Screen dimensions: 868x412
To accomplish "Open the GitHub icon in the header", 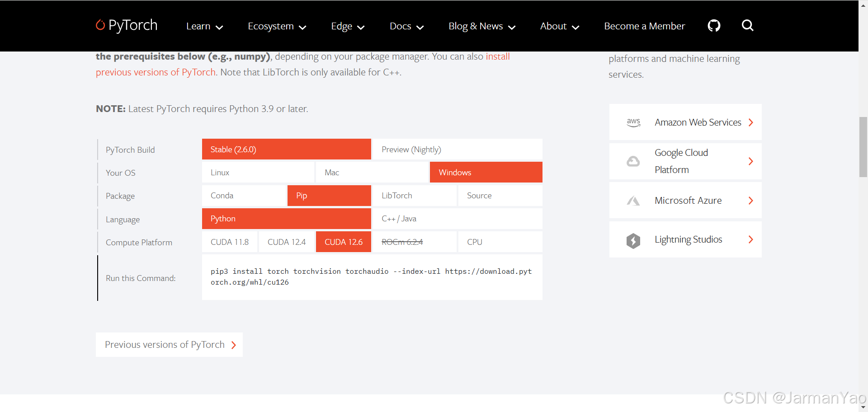I will tap(714, 26).
